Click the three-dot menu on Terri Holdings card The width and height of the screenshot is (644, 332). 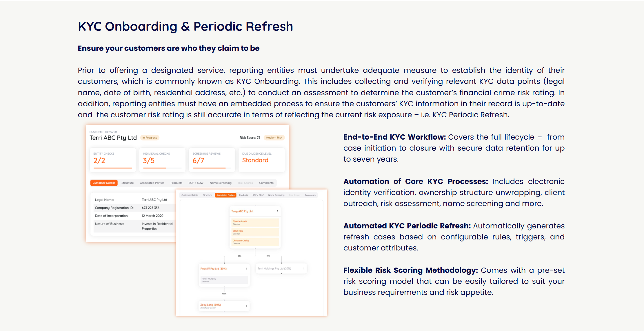point(304,268)
